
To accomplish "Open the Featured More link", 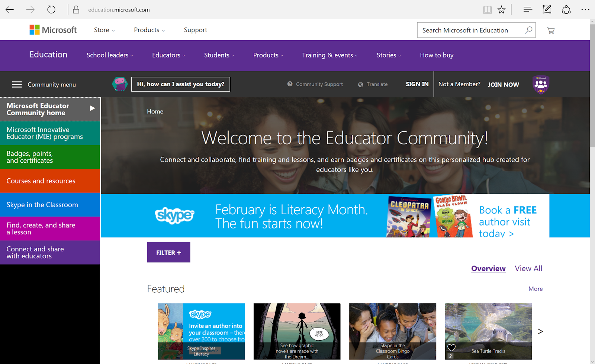I will [x=535, y=289].
